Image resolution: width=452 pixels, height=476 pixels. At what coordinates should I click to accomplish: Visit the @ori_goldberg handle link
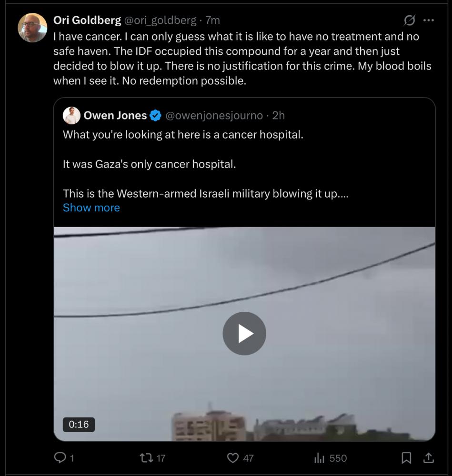tap(160, 20)
